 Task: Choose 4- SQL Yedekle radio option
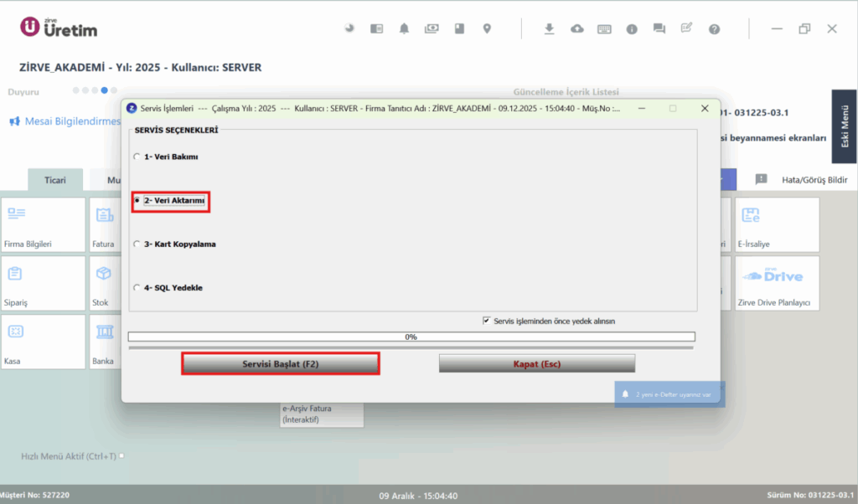point(137,287)
